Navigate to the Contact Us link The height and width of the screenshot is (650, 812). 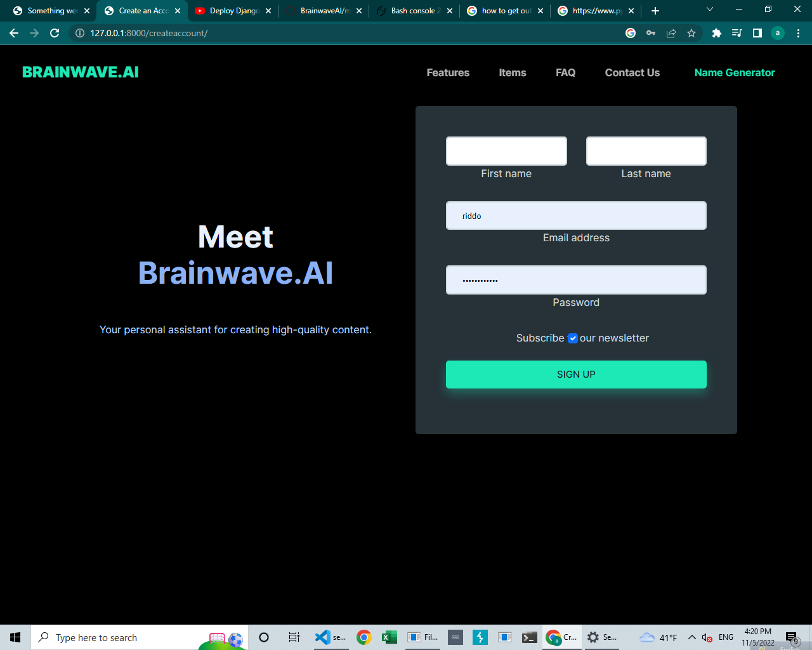(632, 72)
